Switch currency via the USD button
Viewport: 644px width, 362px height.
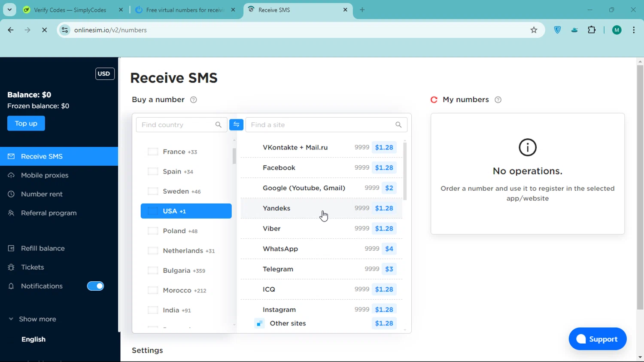point(105,73)
